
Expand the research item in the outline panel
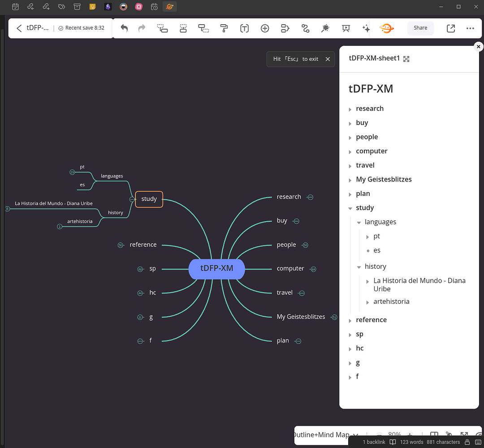pos(350,108)
